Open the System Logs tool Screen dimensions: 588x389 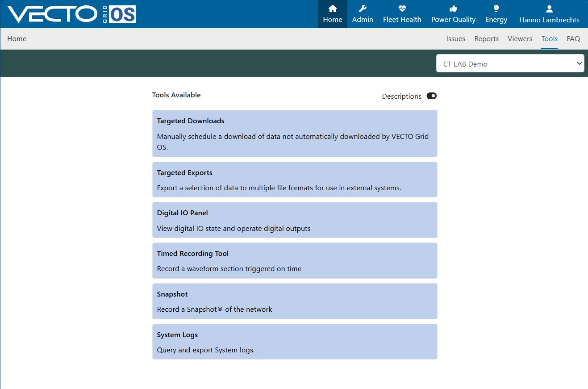295,342
